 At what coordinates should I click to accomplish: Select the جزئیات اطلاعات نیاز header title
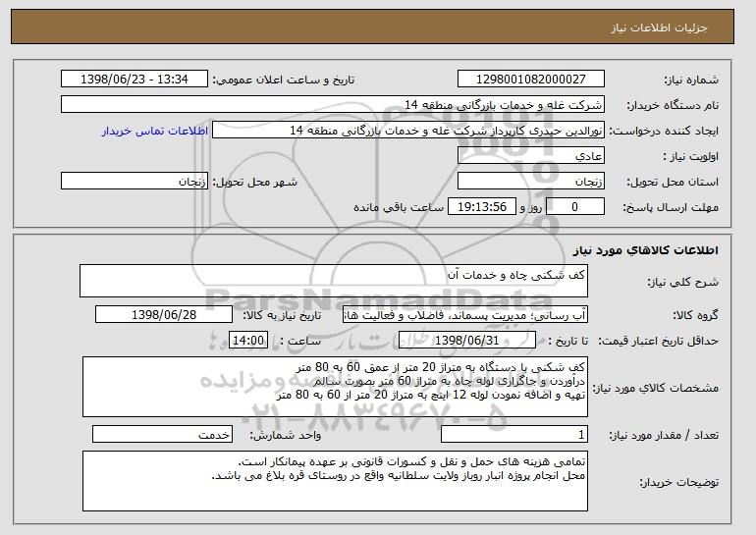tap(659, 27)
